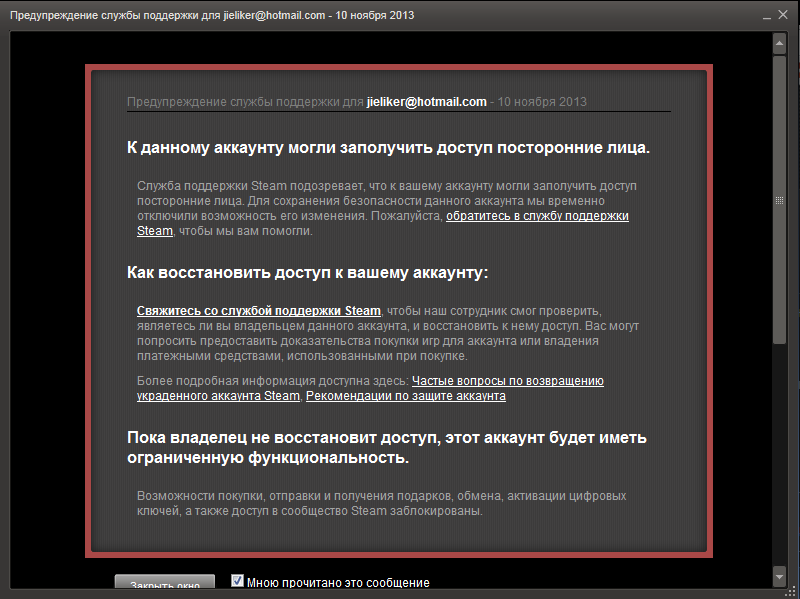The height and width of the screenshot is (599, 800).
Task: Click the vertical scrollbar thumb
Action: (x=779, y=200)
